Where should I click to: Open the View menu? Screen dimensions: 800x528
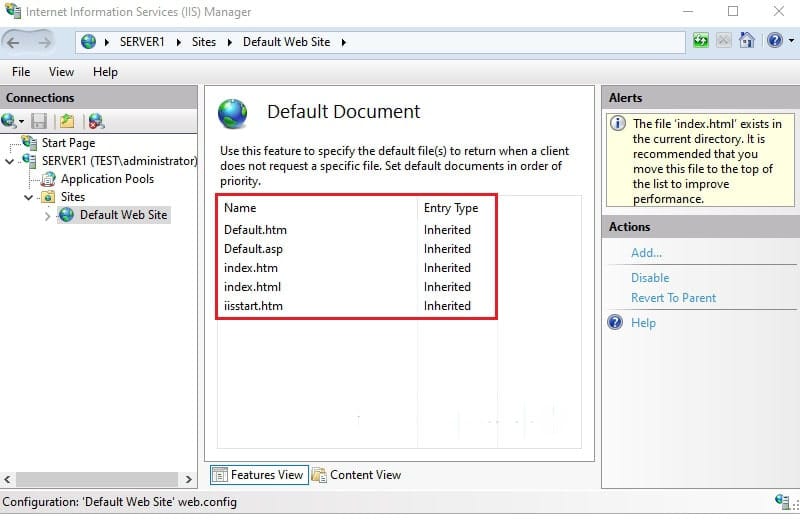(x=61, y=72)
